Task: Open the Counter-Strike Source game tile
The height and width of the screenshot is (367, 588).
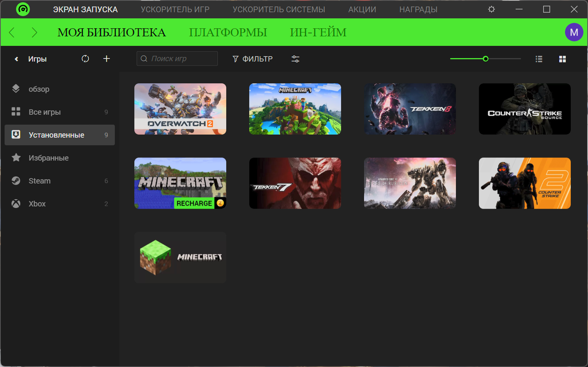Action: [x=525, y=109]
